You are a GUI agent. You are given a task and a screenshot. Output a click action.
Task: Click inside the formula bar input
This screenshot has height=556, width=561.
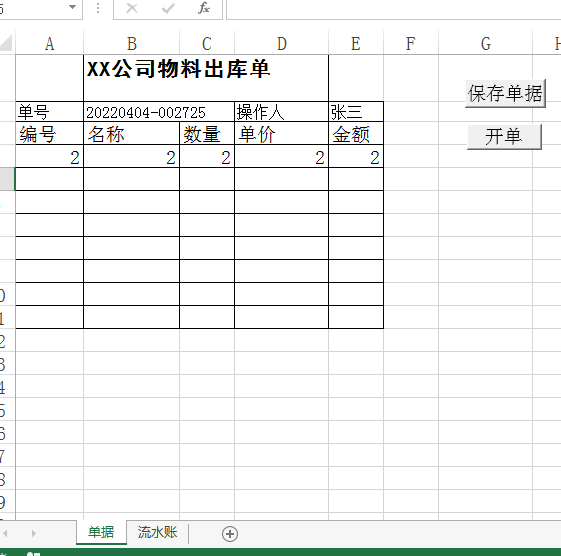pos(394,9)
